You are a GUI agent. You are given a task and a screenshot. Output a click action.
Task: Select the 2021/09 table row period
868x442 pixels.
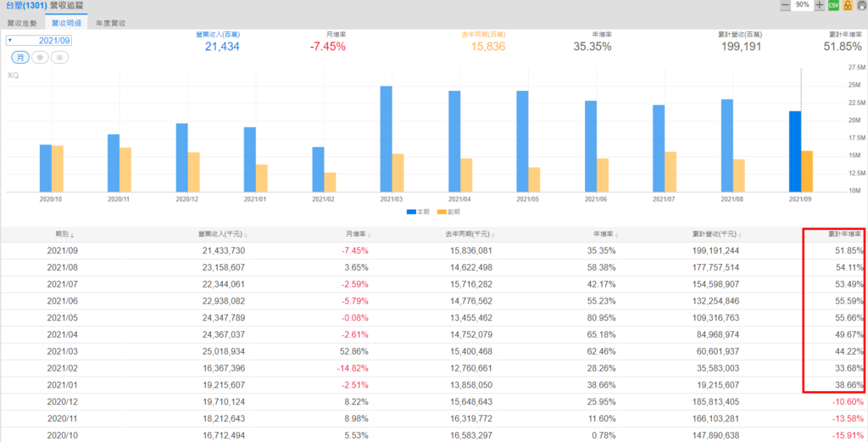[x=63, y=251]
